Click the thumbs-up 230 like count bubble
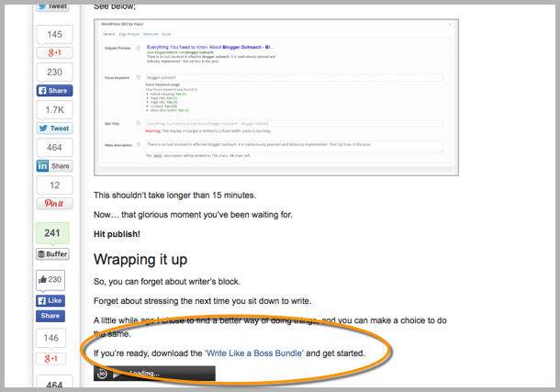This screenshot has width=560, height=392. click(x=50, y=279)
